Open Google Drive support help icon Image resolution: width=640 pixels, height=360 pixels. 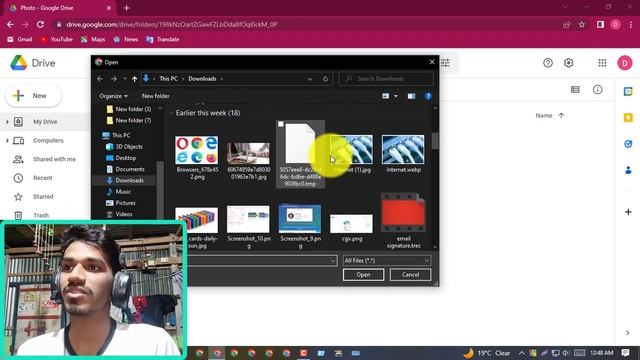pos(548,63)
